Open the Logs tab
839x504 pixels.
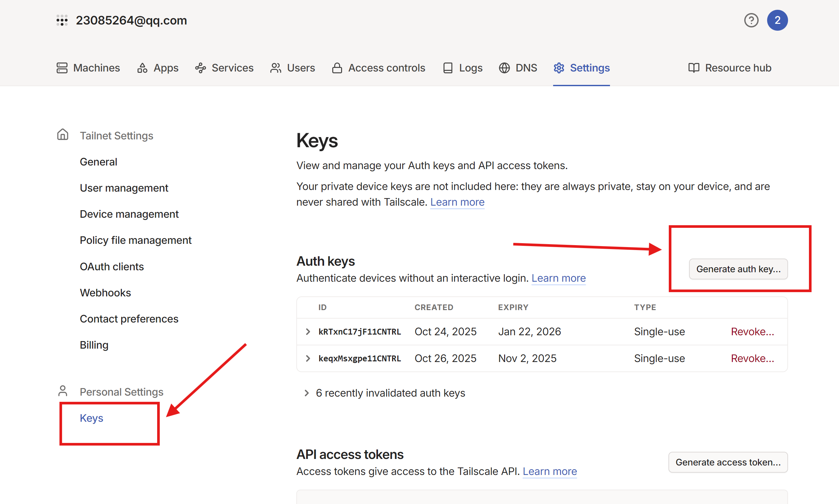coord(463,68)
